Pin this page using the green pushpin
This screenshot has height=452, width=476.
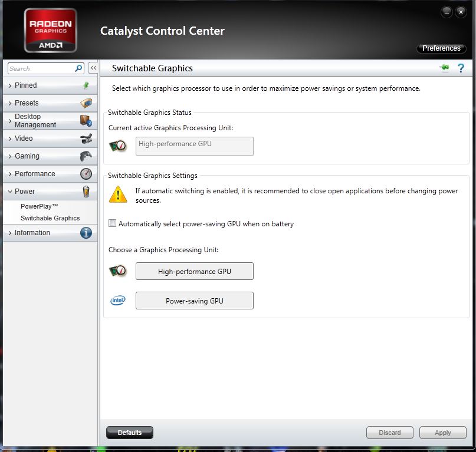[x=444, y=68]
